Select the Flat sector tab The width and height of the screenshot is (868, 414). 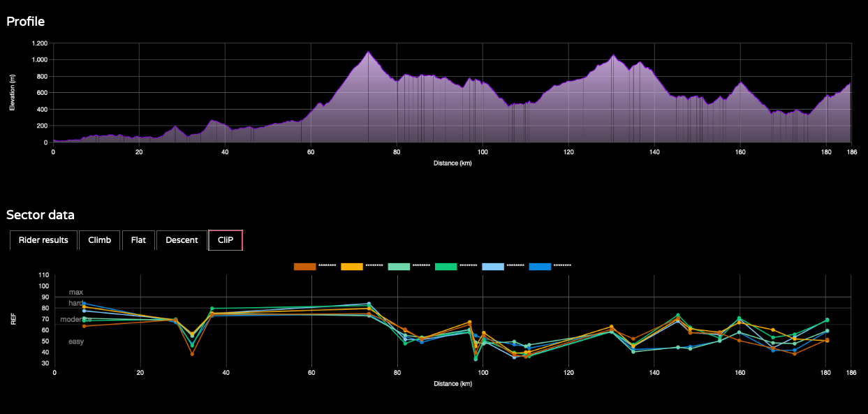coord(138,240)
